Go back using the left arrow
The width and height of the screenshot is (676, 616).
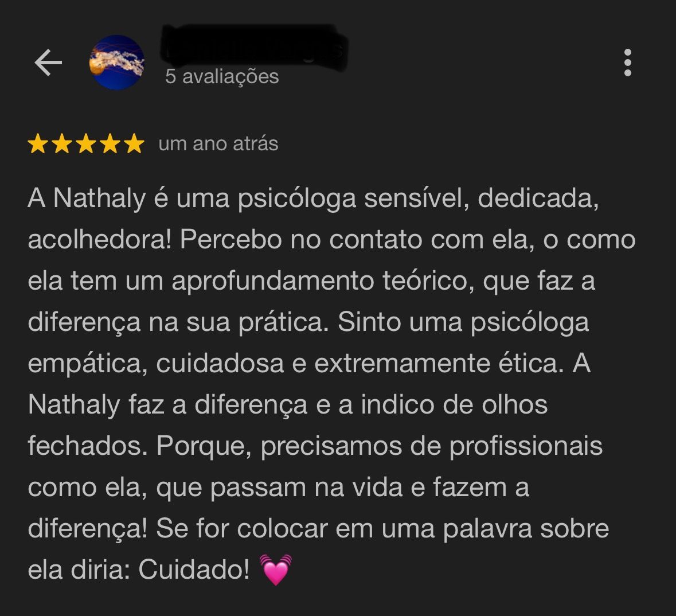[48, 63]
